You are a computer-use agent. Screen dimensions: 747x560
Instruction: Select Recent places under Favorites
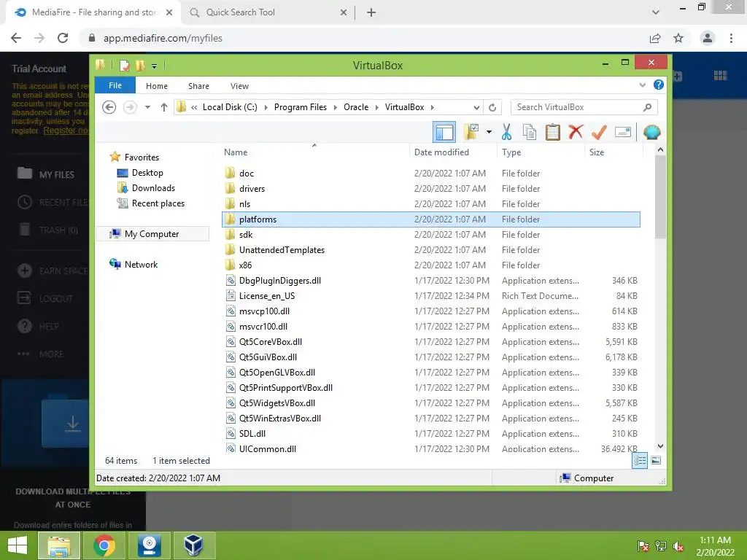click(x=158, y=203)
